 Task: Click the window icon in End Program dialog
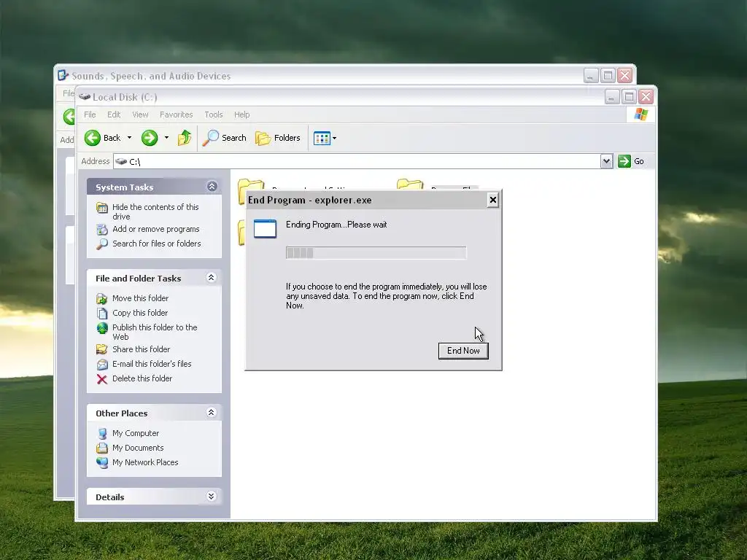[265, 228]
